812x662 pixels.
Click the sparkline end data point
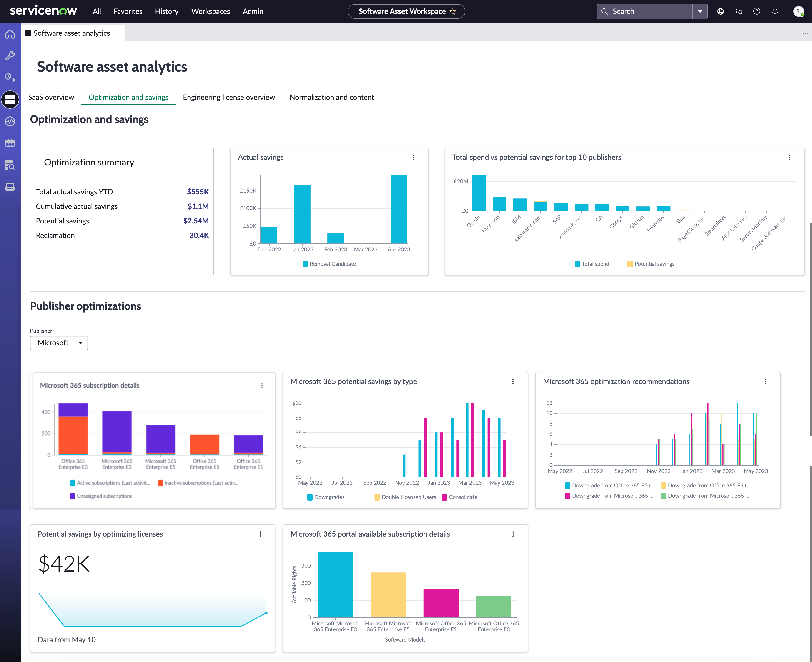coord(266,613)
